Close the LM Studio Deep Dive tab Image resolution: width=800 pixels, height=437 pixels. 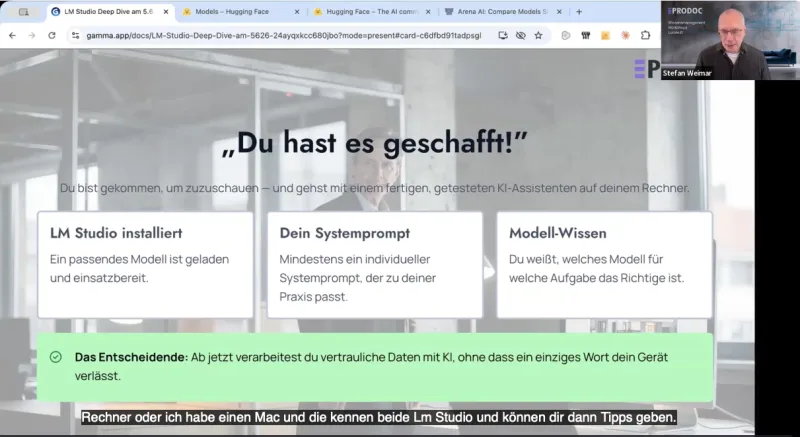point(165,12)
